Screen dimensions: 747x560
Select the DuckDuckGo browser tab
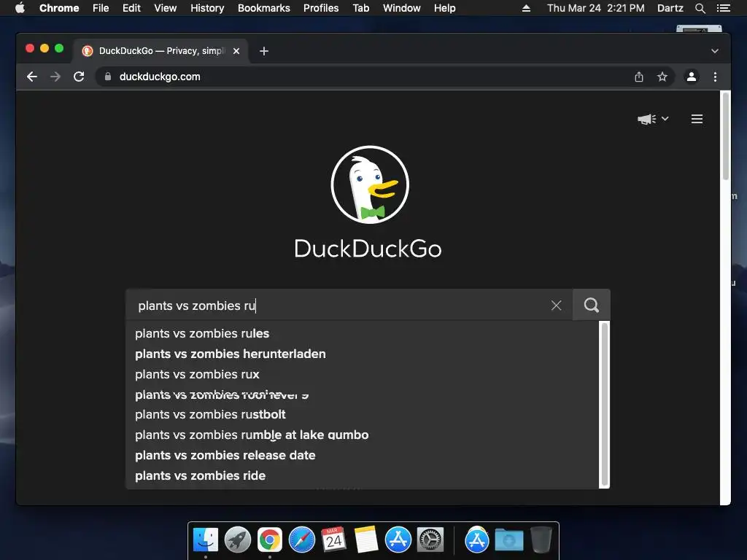(x=160, y=51)
